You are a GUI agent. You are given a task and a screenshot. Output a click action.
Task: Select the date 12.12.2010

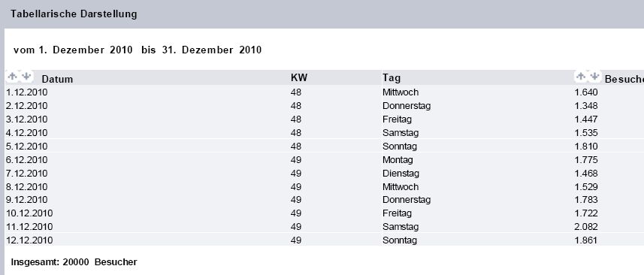29,240
